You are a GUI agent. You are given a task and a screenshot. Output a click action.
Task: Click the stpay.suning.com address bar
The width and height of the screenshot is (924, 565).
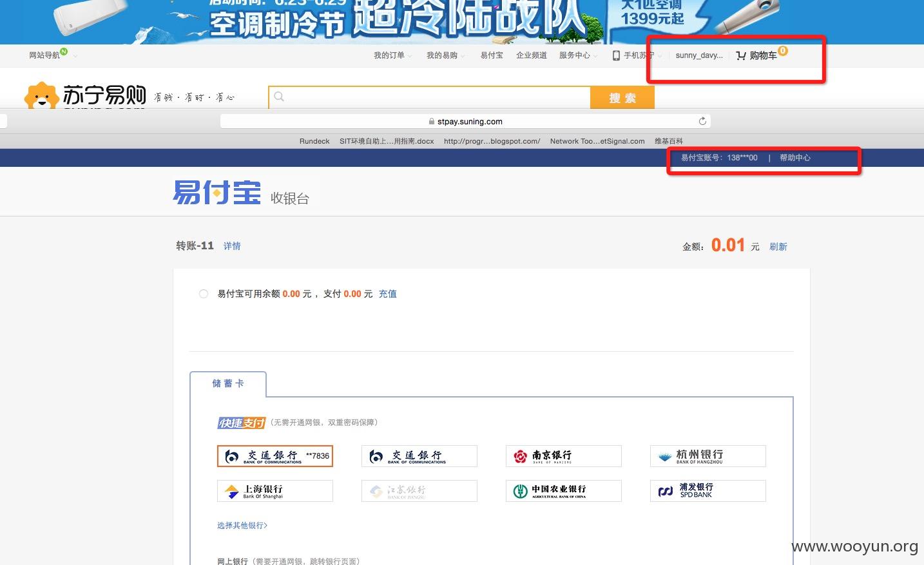coord(465,121)
